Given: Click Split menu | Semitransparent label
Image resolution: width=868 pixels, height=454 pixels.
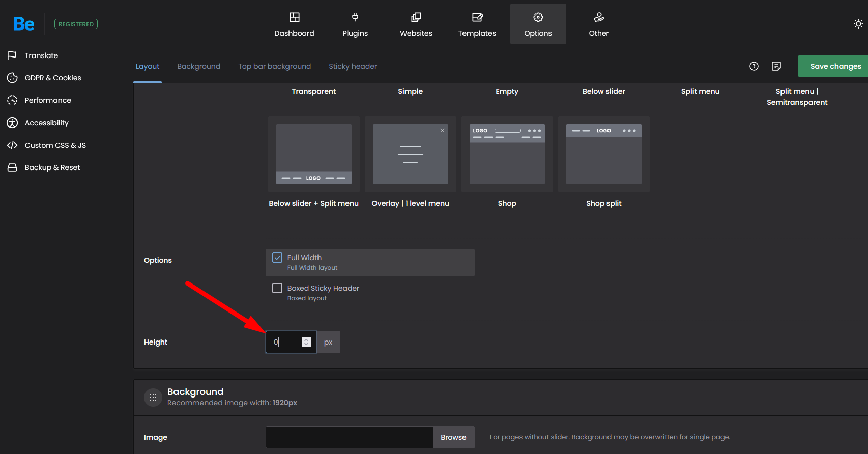Looking at the screenshot, I should point(797,97).
